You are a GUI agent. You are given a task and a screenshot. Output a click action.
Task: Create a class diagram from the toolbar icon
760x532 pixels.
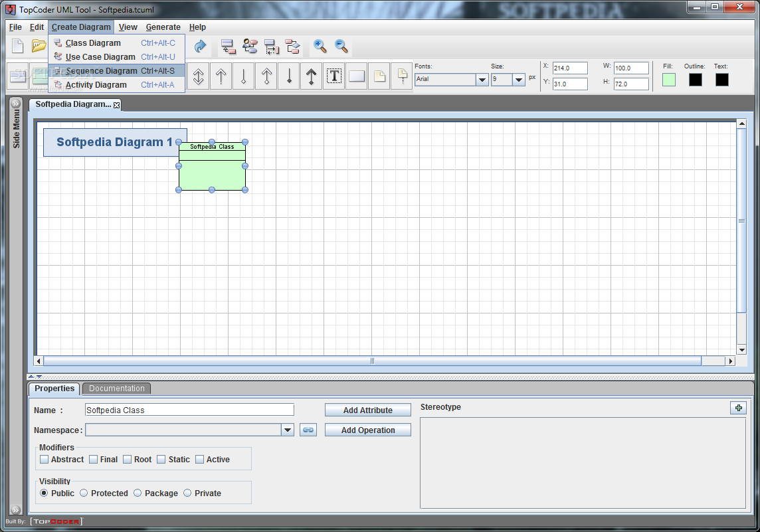coord(228,46)
